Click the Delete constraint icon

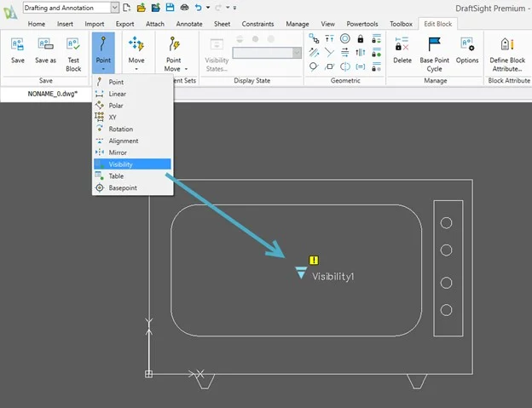tap(402, 44)
